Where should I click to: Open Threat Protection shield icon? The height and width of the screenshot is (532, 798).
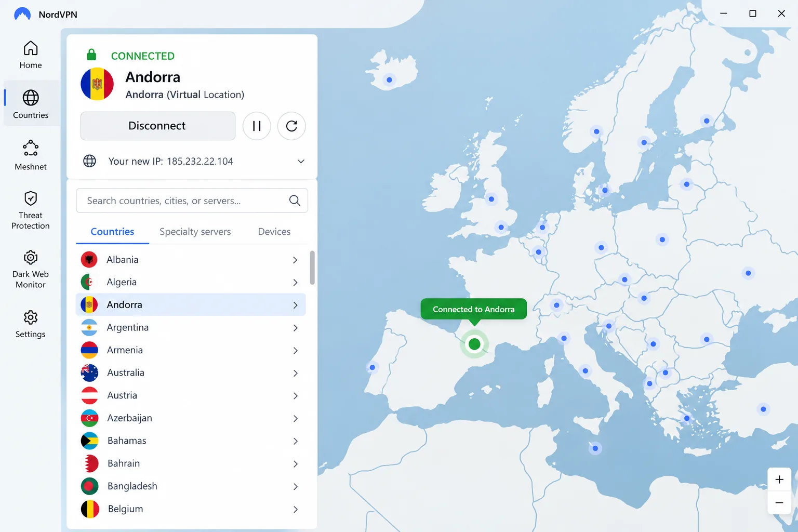click(x=31, y=198)
